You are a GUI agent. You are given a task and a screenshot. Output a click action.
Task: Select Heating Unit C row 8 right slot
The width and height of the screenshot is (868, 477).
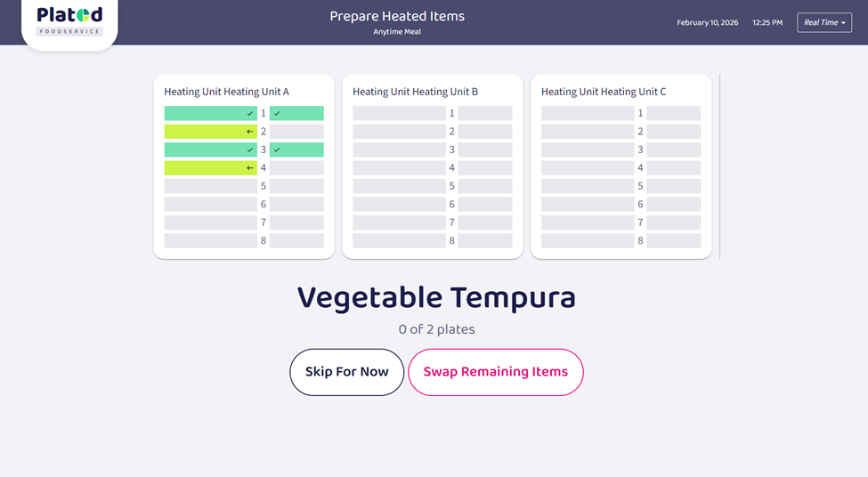(674, 241)
